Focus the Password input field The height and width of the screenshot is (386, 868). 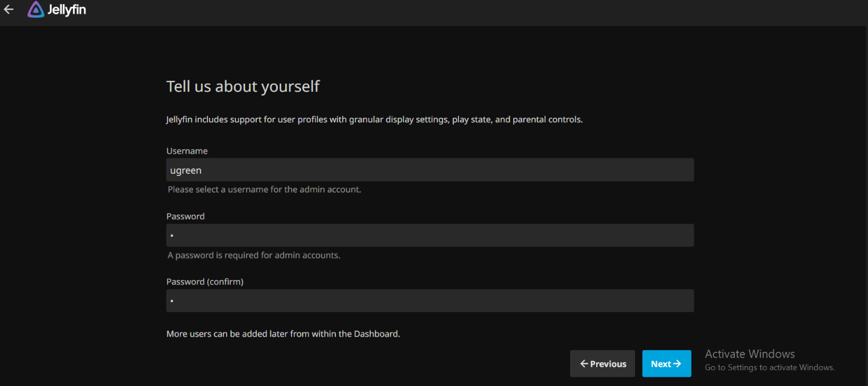[429, 235]
